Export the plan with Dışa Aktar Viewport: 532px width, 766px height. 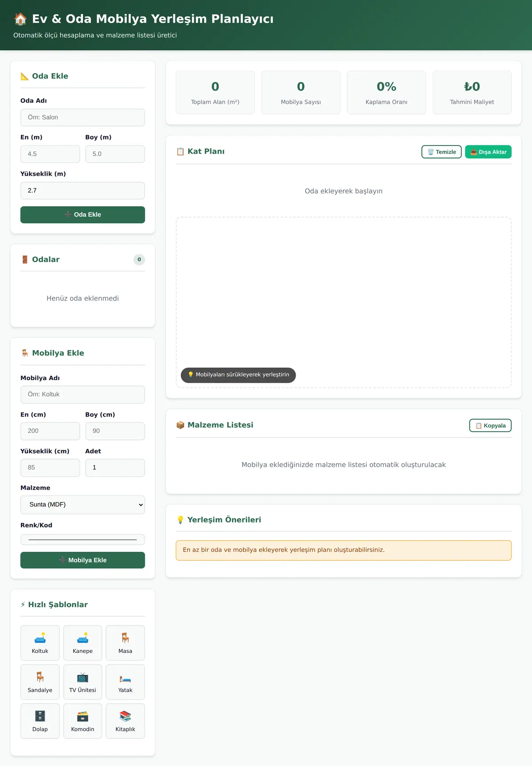tap(488, 152)
